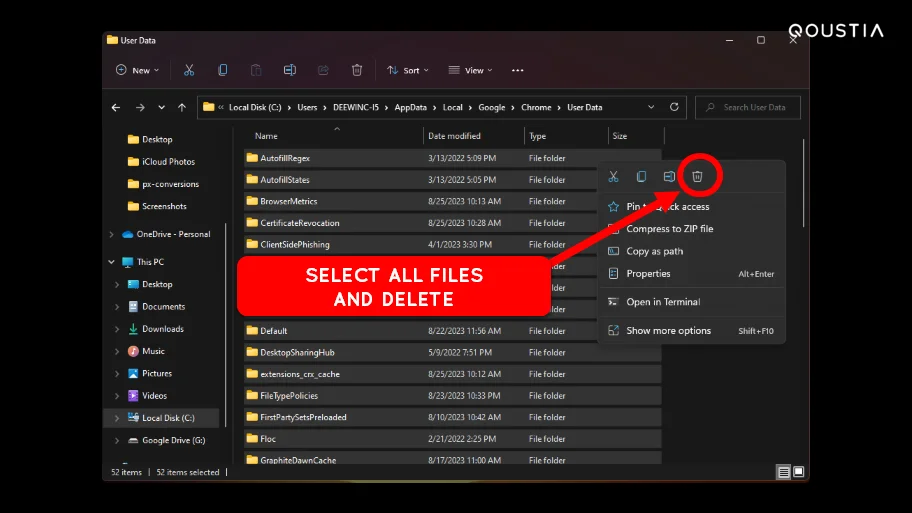Click the Google breadcrumb segment
912x513 pixels.
click(491, 108)
